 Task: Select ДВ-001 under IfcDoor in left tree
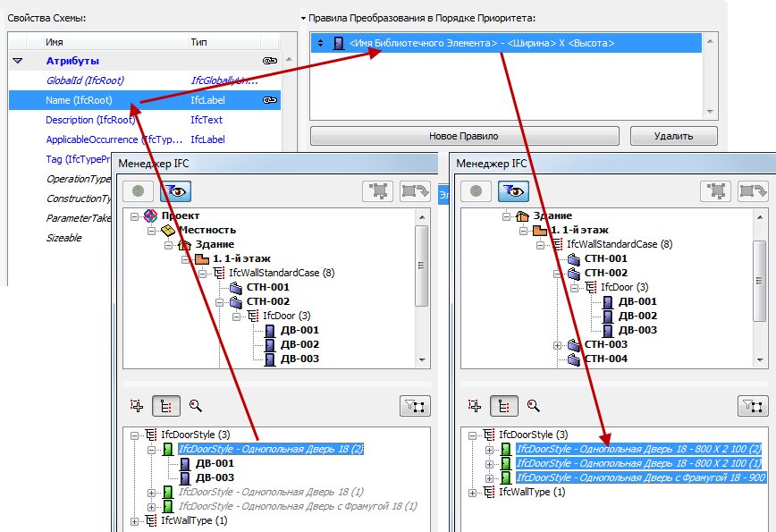pyautogui.click(x=299, y=331)
